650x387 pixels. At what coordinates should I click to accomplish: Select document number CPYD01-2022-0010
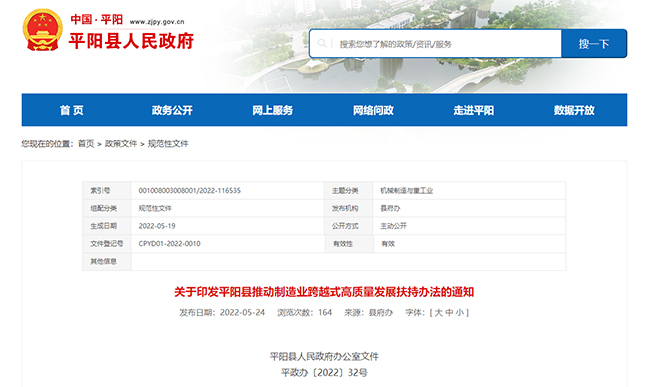(170, 244)
